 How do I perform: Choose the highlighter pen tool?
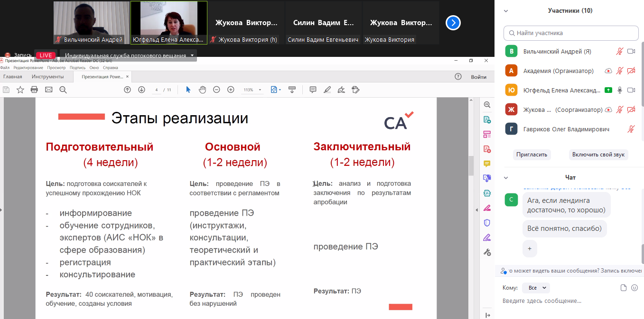tap(327, 90)
